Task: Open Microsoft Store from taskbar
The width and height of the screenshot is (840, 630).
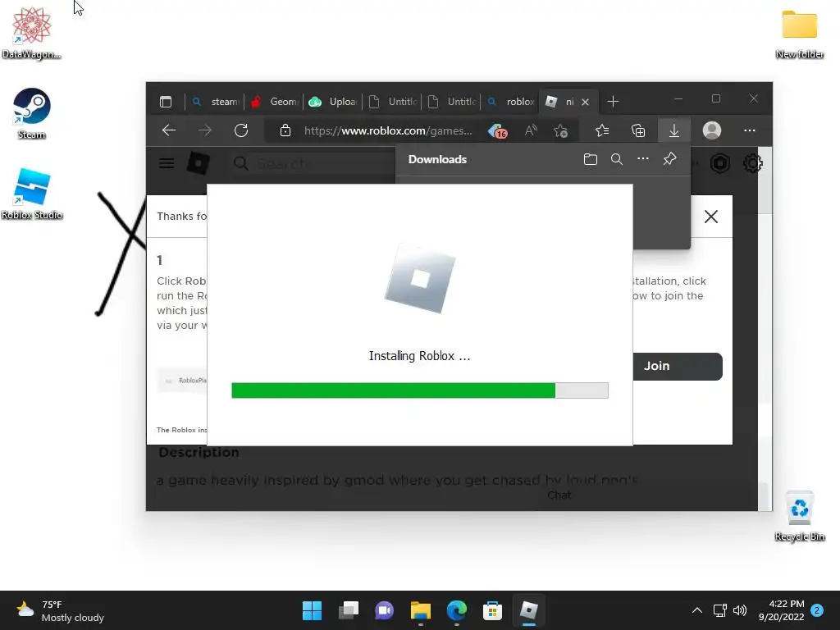Action: pos(492,610)
